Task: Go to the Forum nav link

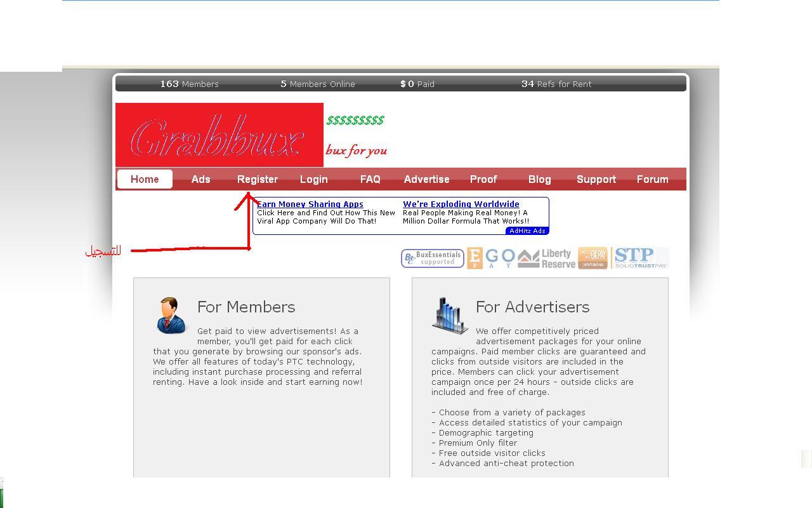Action: coord(652,179)
